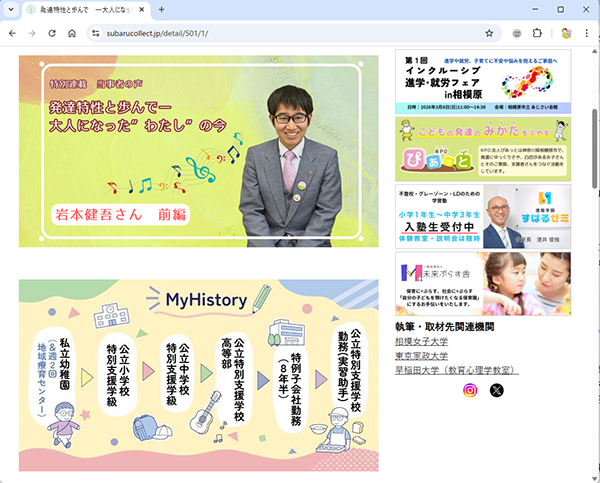Open the NPO ぴあっと banner
The image size is (600, 483).
(x=483, y=149)
